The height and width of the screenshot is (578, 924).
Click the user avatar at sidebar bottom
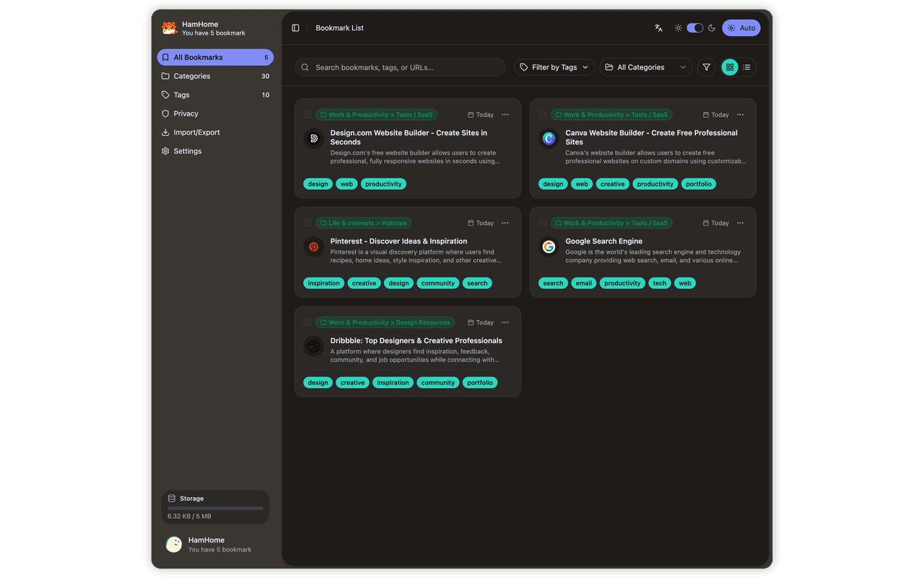(174, 545)
